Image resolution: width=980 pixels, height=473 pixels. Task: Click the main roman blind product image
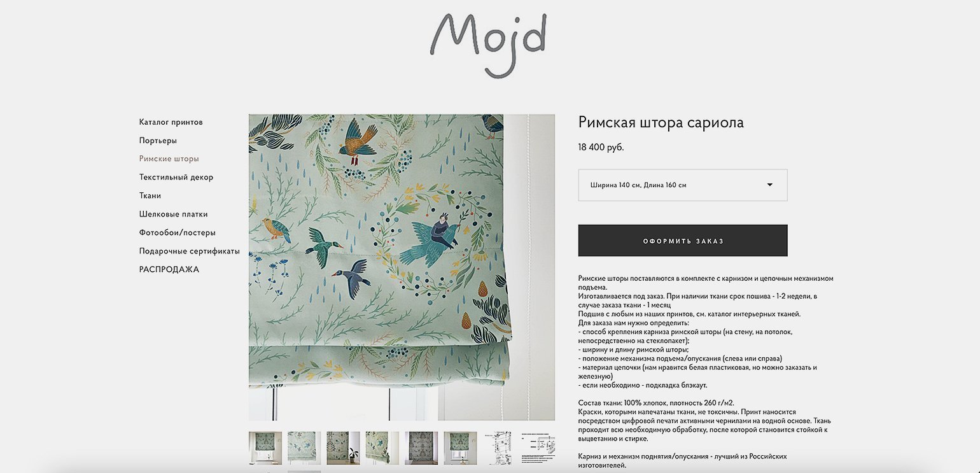coord(402,267)
